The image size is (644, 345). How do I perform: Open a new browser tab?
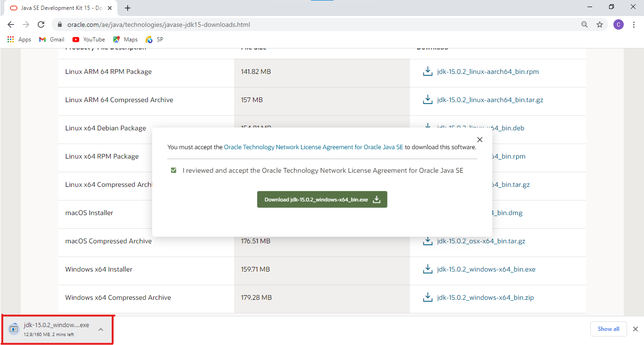pyautogui.click(x=128, y=8)
